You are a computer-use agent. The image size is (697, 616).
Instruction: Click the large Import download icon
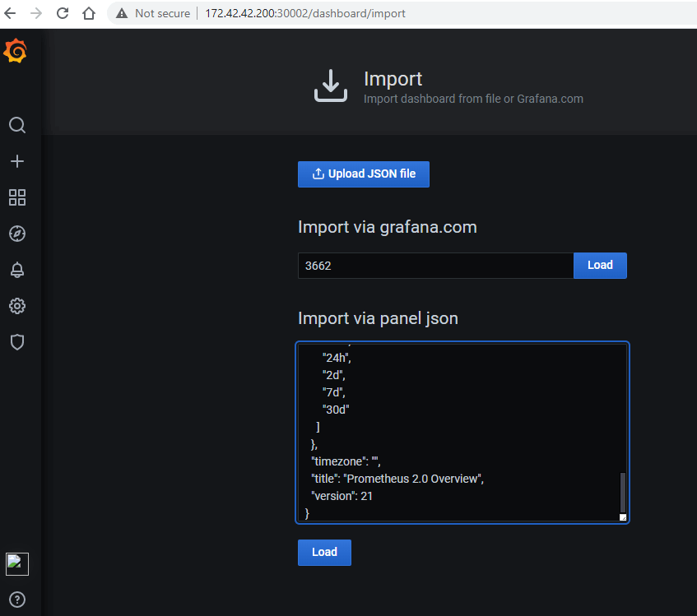[x=331, y=86]
